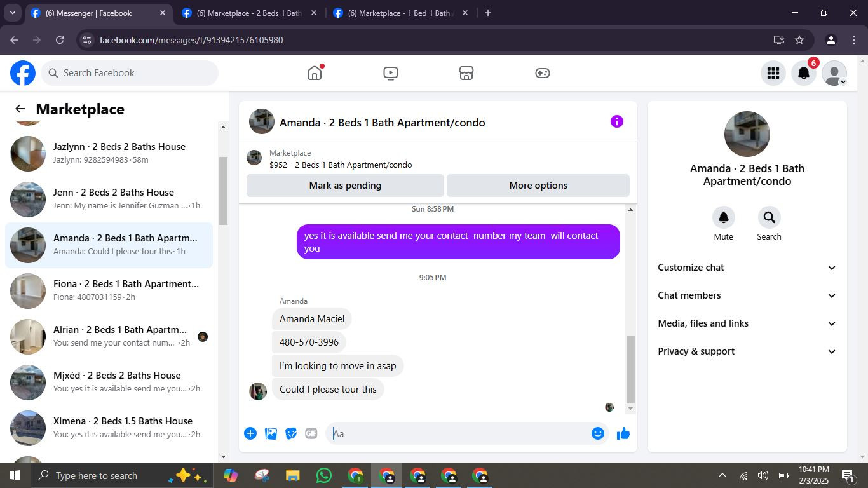Open the tab search dropdown arrow

(x=13, y=13)
